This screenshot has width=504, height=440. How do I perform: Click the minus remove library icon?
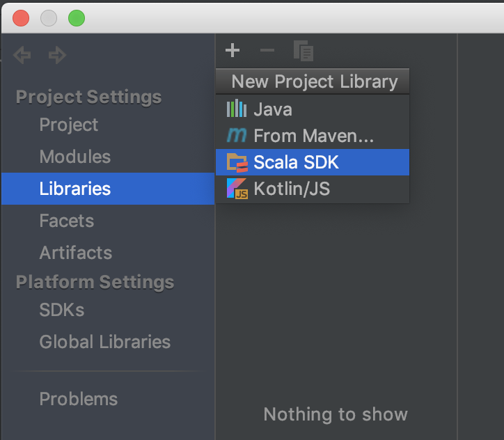click(x=267, y=50)
